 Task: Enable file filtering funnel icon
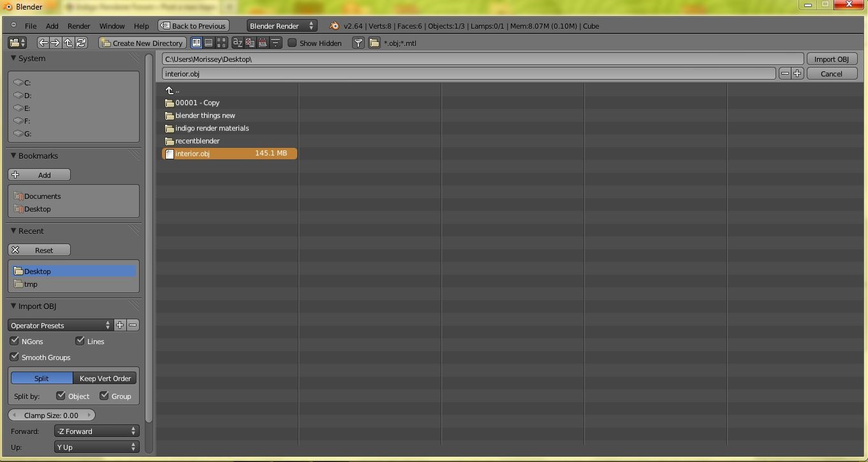(358, 43)
